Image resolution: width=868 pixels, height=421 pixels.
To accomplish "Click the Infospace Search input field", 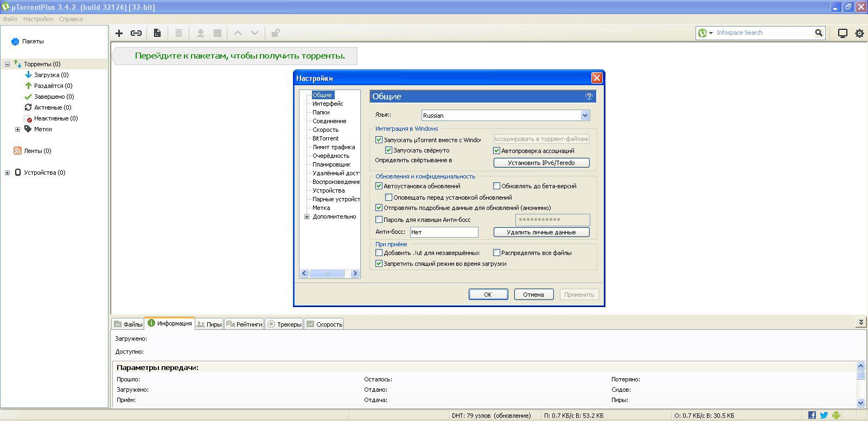I will coord(763,33).
